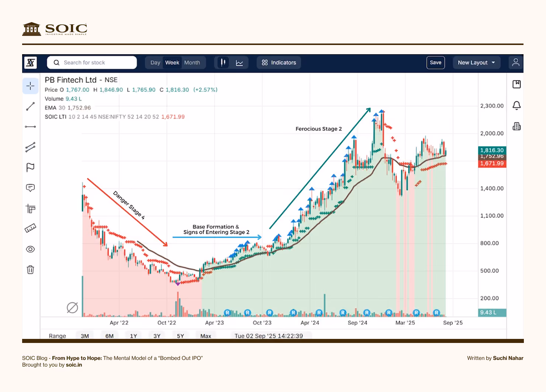This screenshot has width=546, height=392.
Task: Click the Apr '23 time axis label
Action: click(214, 323)
